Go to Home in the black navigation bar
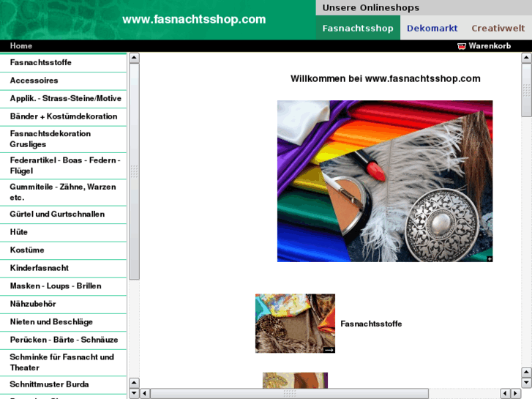Screen dimensions: 532x399 point(21,46)
